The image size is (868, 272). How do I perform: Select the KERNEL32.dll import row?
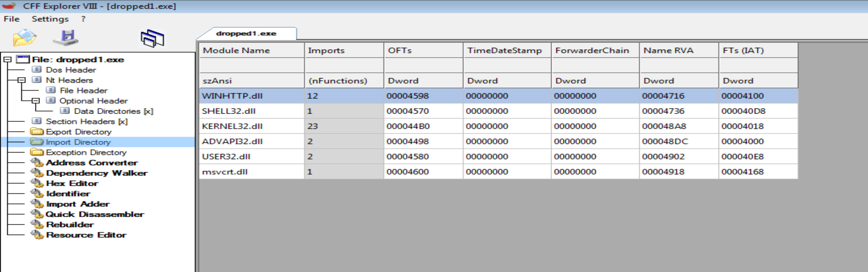232,126
